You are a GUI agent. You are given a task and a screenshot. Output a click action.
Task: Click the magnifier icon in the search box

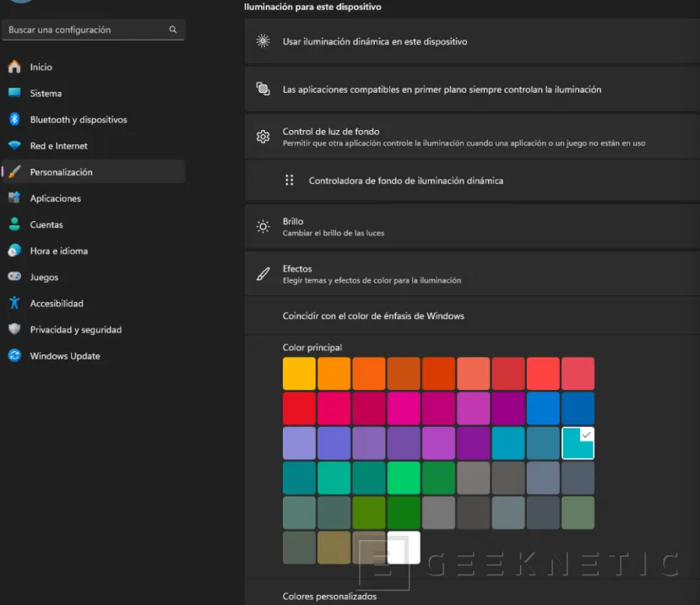pos(173,30)
